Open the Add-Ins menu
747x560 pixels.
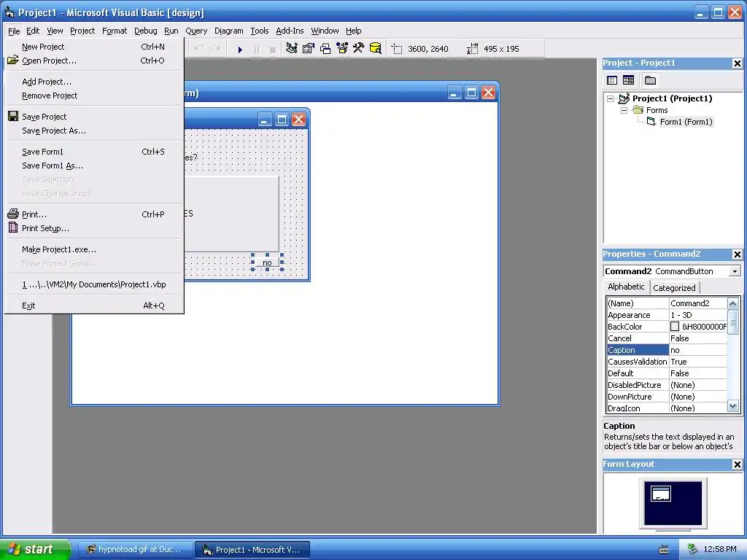tap(290, 31)
